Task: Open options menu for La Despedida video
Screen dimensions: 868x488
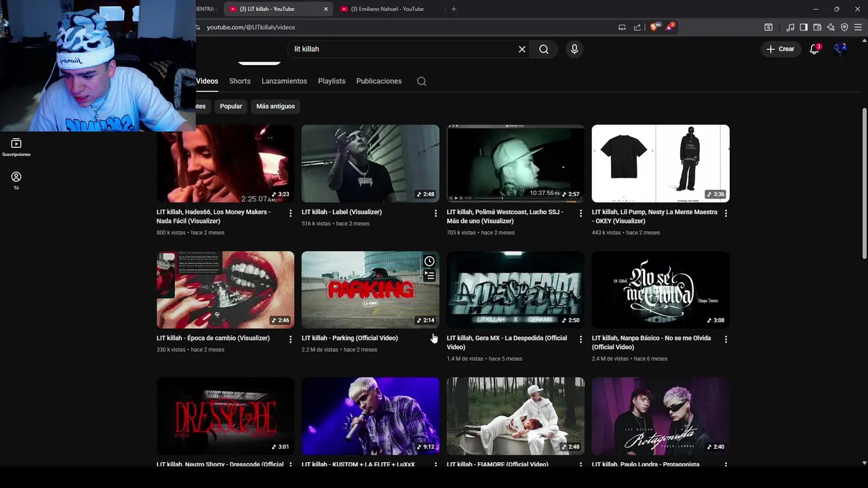Action: [580, 339]
